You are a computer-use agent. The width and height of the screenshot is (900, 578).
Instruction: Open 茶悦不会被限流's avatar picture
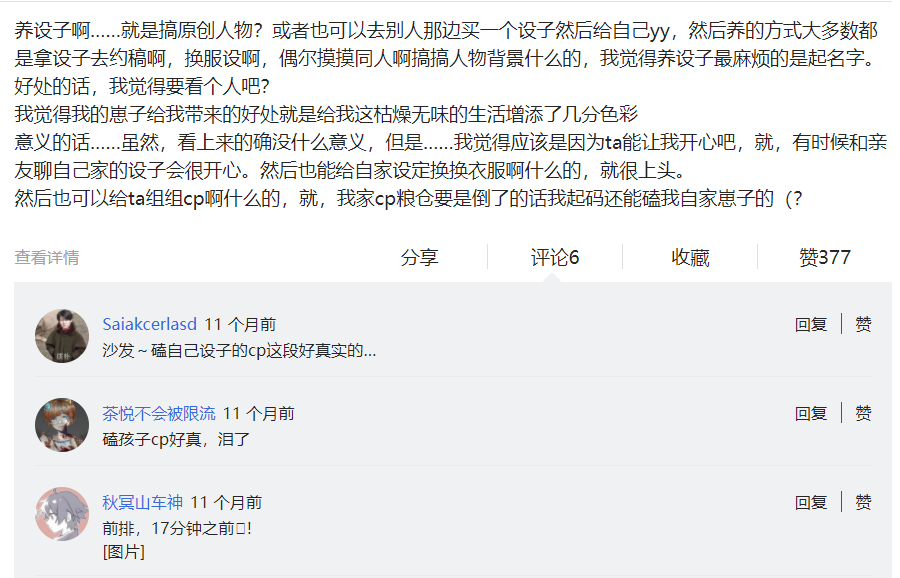click(x=62, y=425)
